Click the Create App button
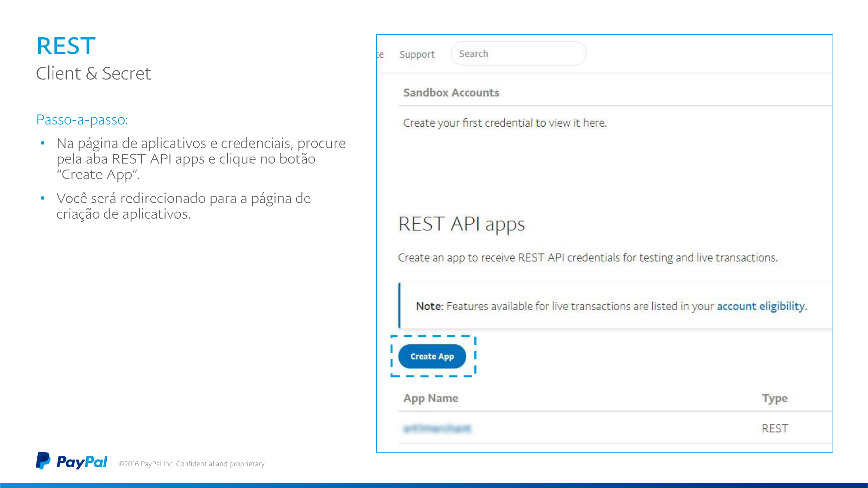The height and width of the screenshot is (488, 868). tap(432, 356)
